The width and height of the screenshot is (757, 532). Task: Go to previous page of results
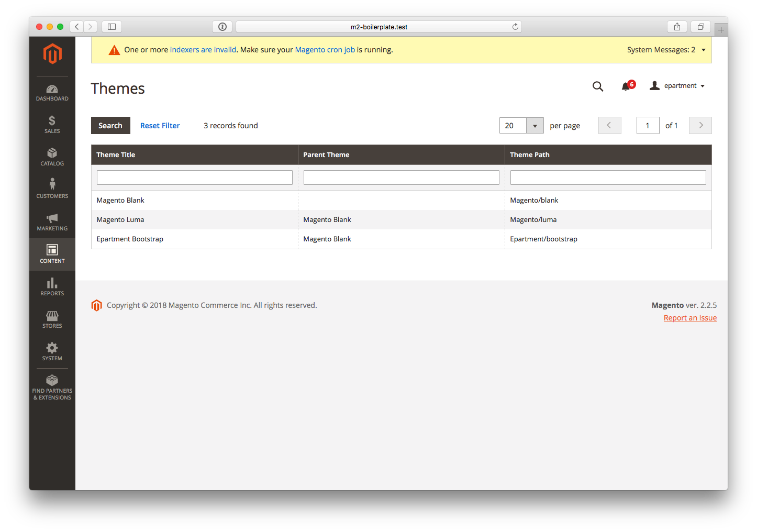click(609, 126)
